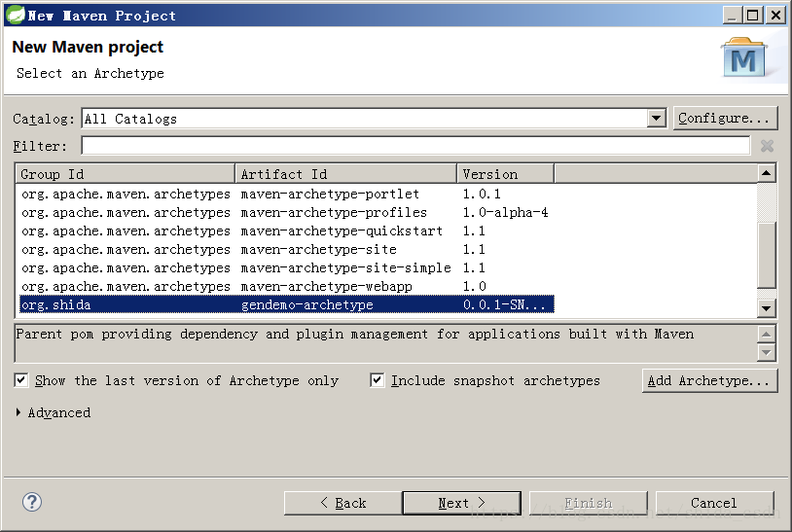Viewport: 792px width, 532px height.
Task: Select maven-archetype-portlet row
Action: (x=287, y=194)
